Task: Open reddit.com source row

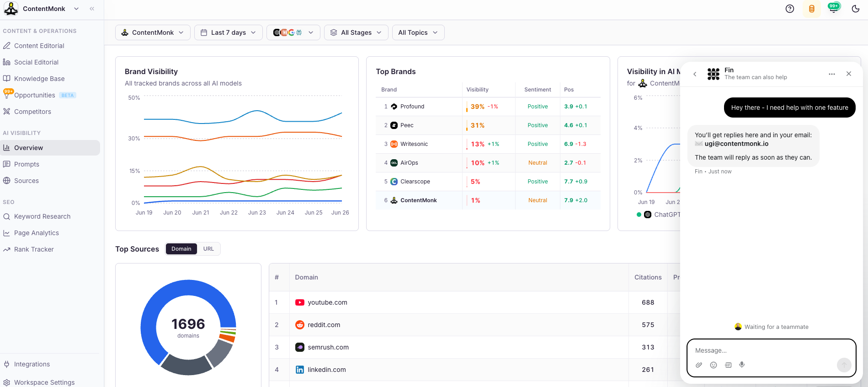Action: click(474, 325)
